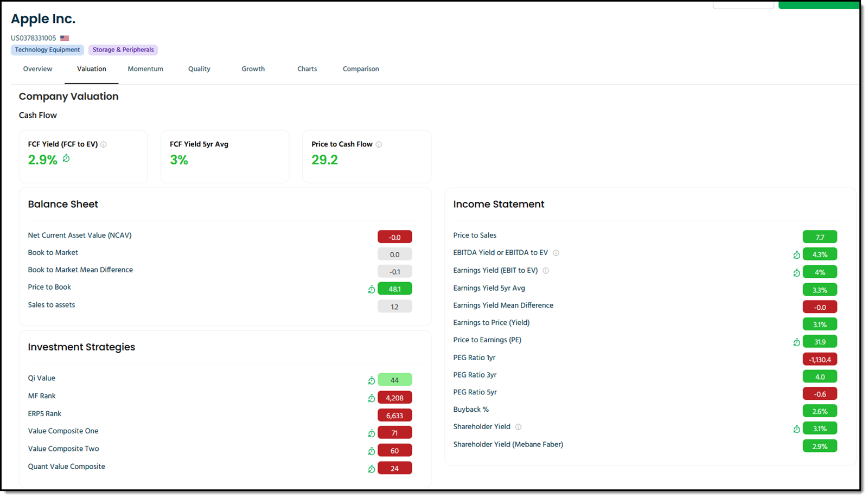The width and height of the screenshot is (868, 498).
Task: Click the -1,130.4 PEG Ratio 1yr badge
Action: [x=820, y=359]
